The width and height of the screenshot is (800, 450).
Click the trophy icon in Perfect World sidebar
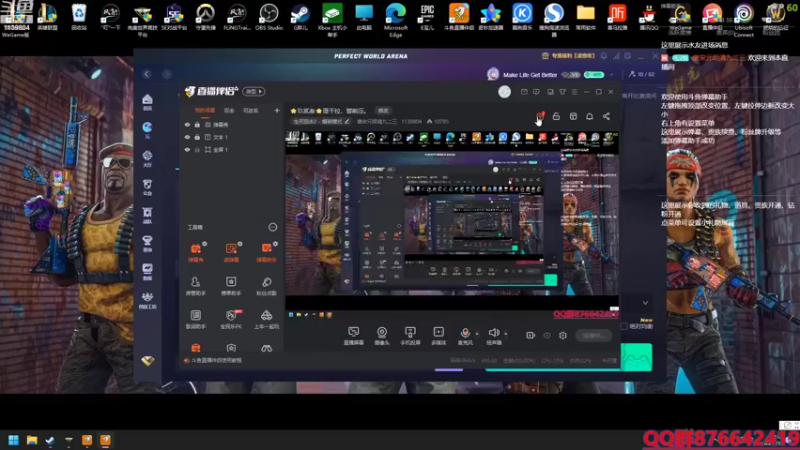147,243
